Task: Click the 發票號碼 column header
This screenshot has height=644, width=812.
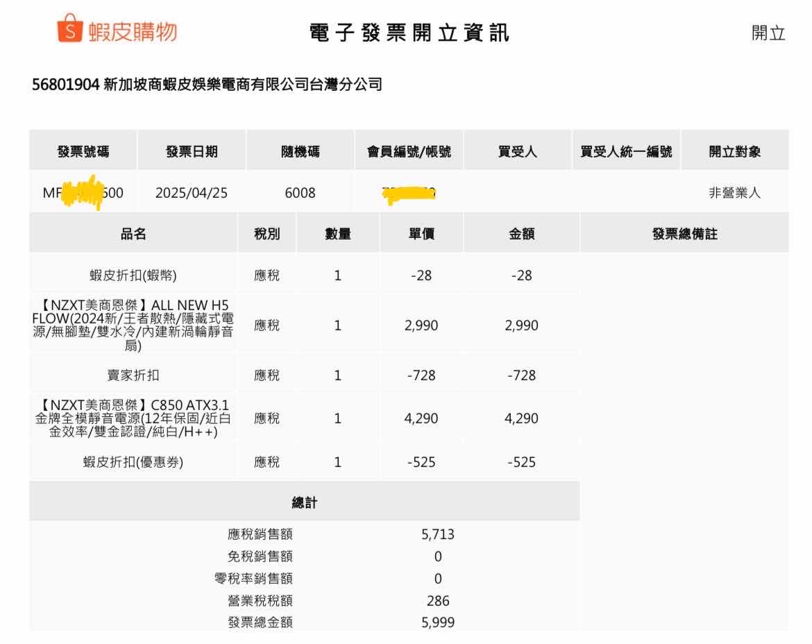Action: (83, 151)
